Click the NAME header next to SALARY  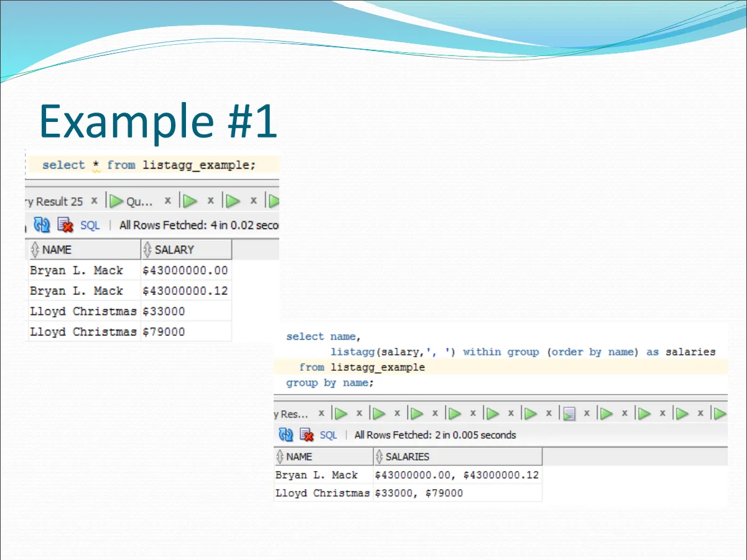pyautogui.click(x=85, y=250)
